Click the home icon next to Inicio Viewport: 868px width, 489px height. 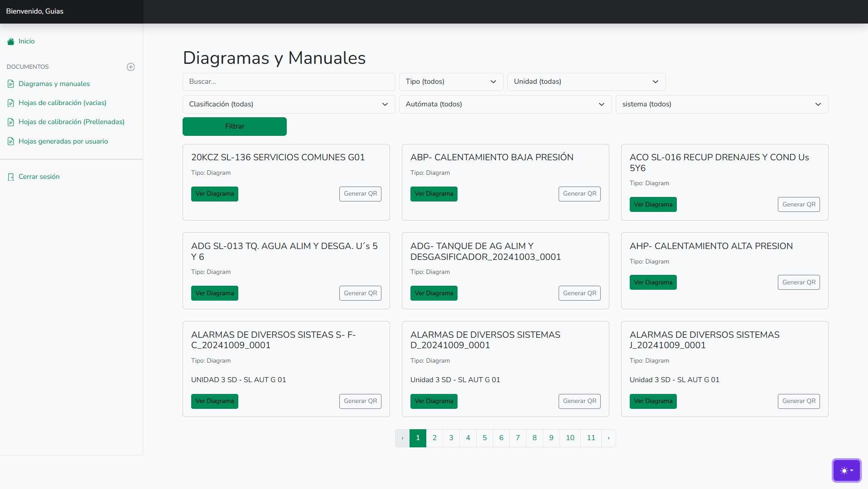tap(10, 41)
